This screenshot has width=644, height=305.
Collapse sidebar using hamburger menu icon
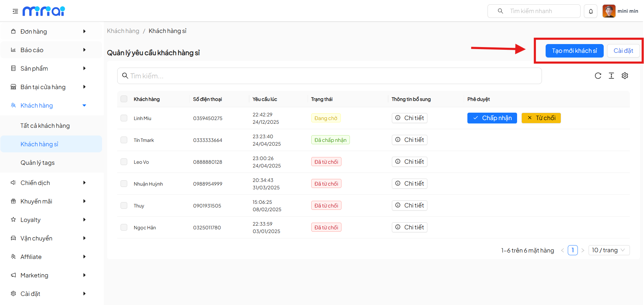pyautogui.click(x=15, y=11)
